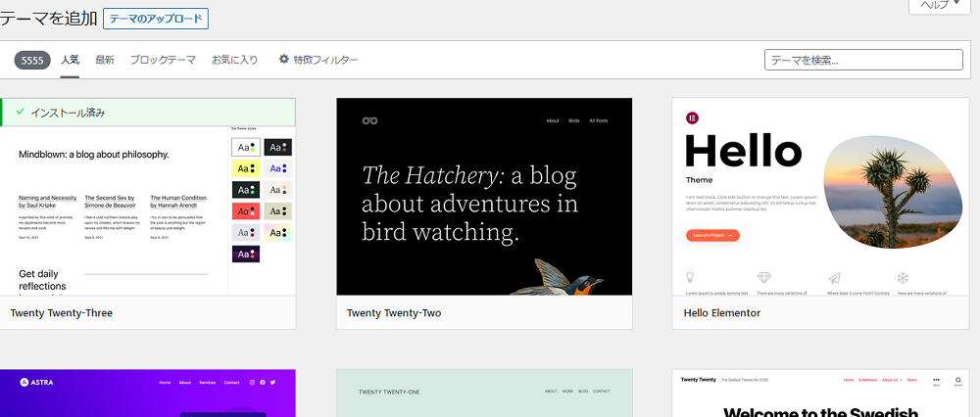Open the ブロックテーマ tab

(163, 60)
